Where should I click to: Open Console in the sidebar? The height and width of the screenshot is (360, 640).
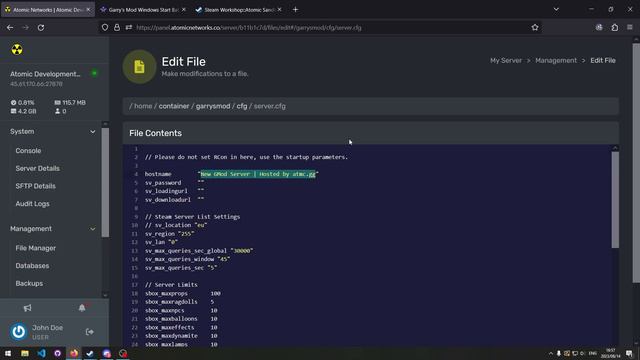tap(28, 151)
